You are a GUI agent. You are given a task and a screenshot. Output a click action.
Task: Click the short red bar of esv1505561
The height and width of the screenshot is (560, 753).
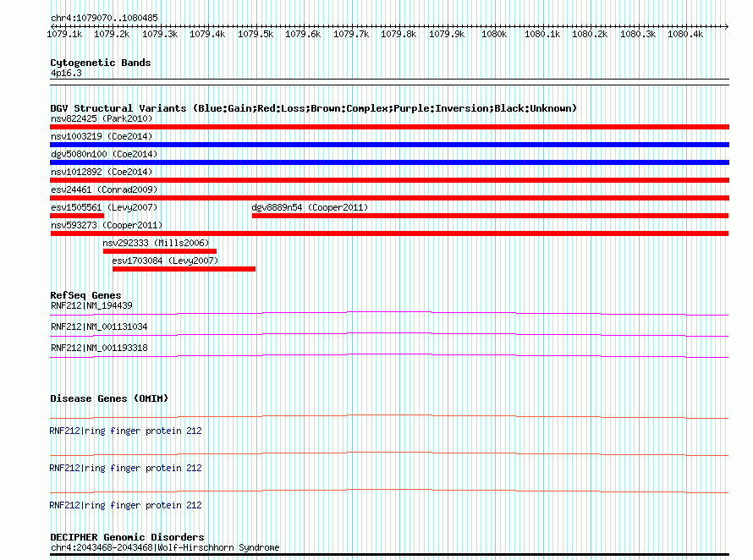[77, 216]
